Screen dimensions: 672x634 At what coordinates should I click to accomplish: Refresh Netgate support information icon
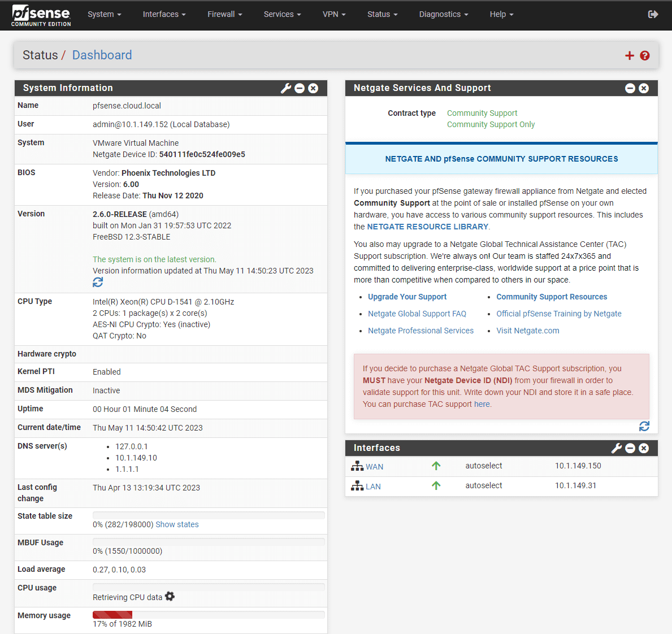(x=644, y=426)
